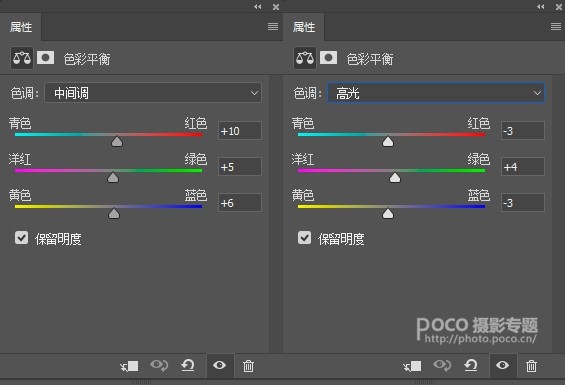Click the cyan-red slider handle in highlights panel

(388, 141)
